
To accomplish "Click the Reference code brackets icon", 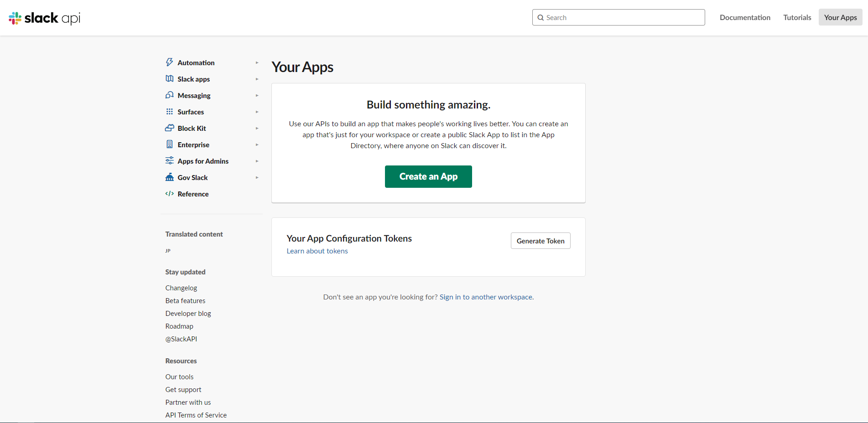I will [x=169, y=194].
